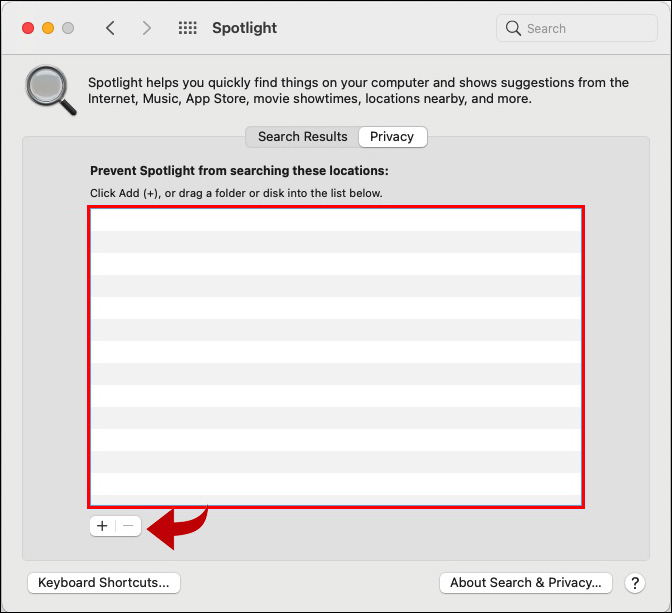Go back with the left chevron
Screen dimensions: 672x613
click(110, 28)
